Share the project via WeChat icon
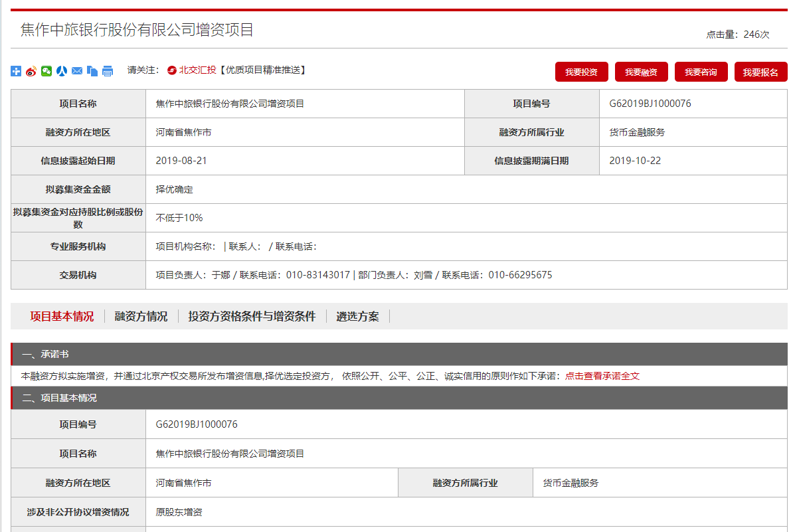 46,71
